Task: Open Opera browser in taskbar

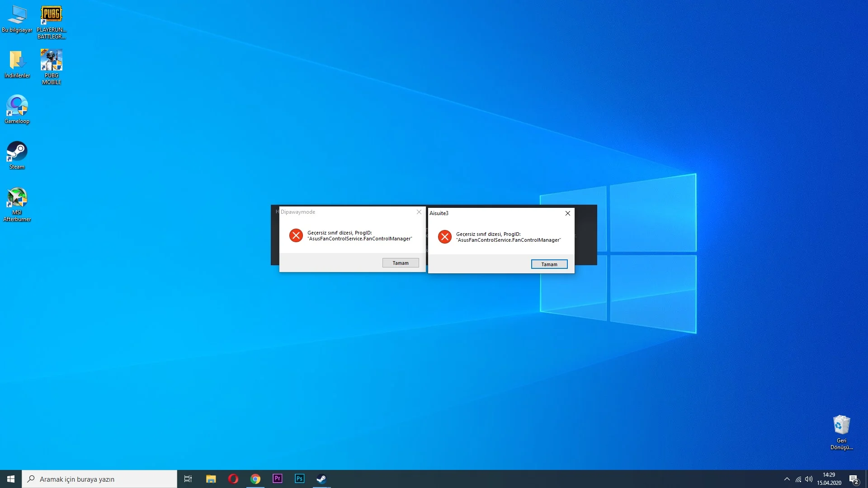Action: [233, 479]
